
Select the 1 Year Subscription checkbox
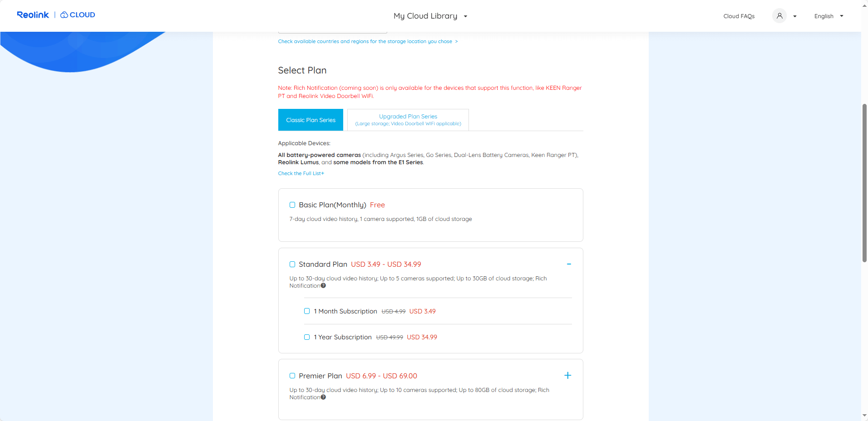tap(307, 337)
